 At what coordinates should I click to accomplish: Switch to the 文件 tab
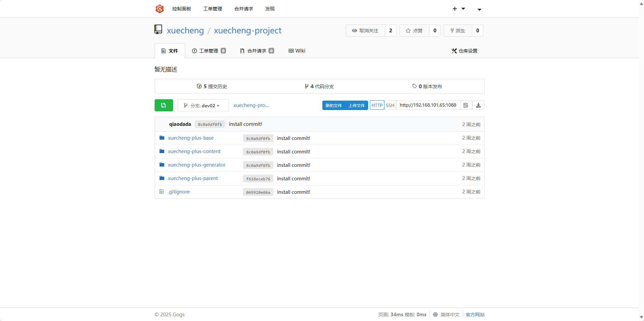click(170, 51)
